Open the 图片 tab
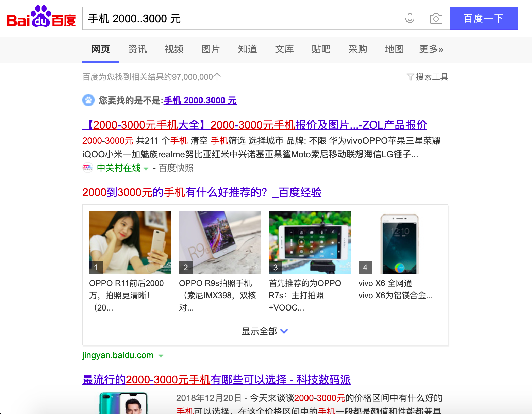This screenshot has height=414, width=532. (211, 49)
